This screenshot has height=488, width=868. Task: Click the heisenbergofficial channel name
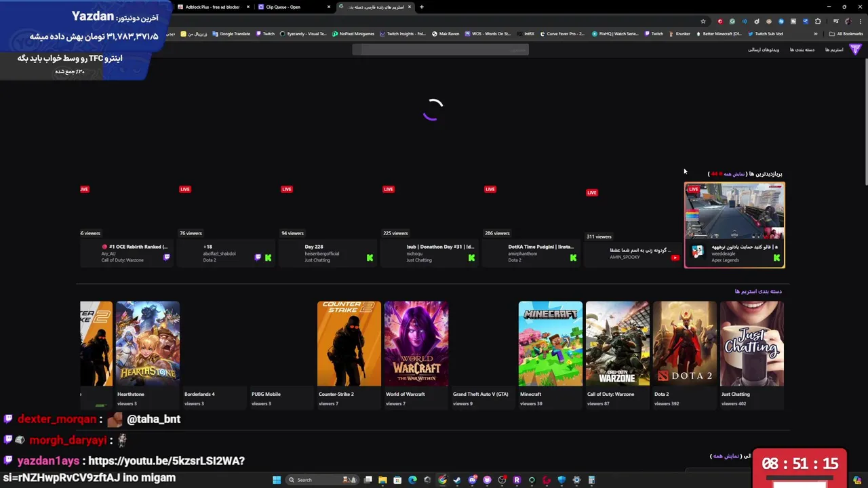[x=322, y=253]
